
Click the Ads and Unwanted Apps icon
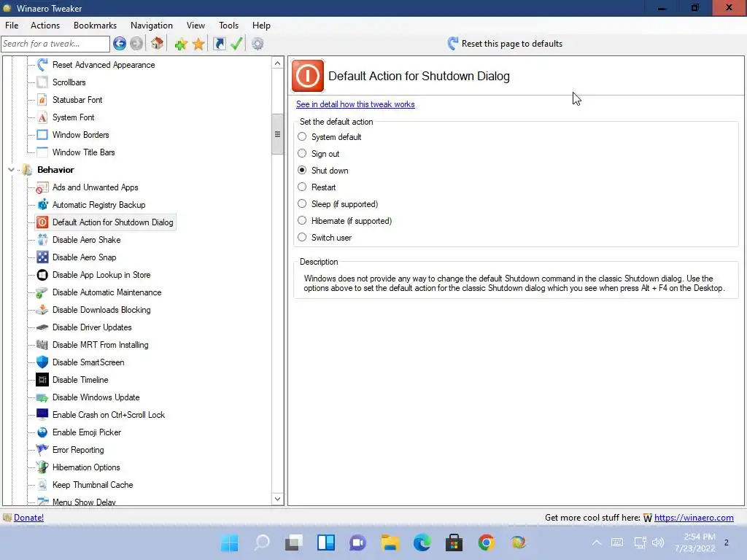pos(42,187)
